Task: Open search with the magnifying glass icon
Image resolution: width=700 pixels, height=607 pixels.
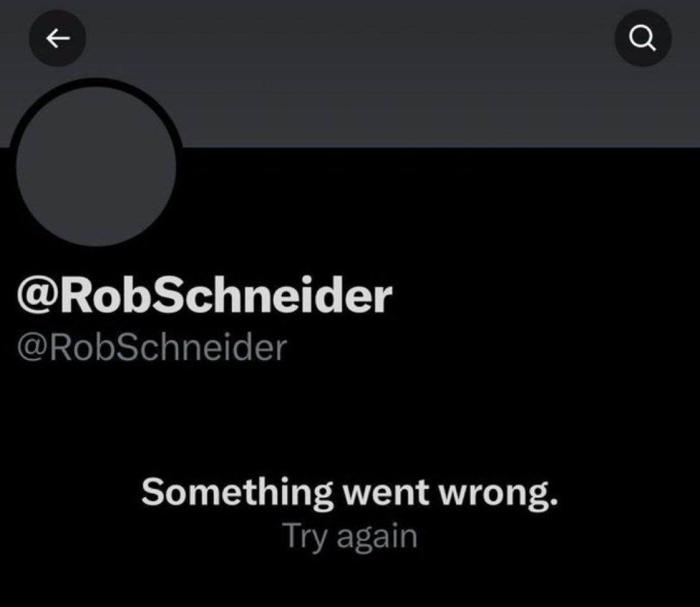Action: click(x=643, y=38)
